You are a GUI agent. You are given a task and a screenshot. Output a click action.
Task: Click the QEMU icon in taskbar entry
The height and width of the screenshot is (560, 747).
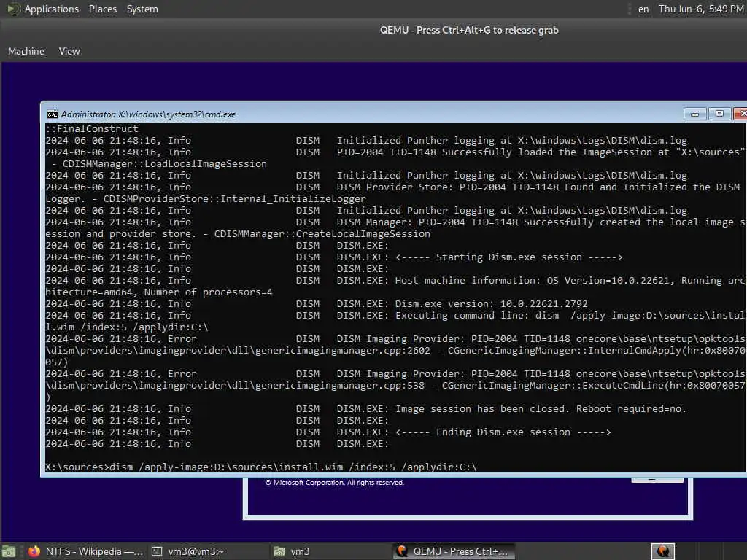click(x=402, y=551)
